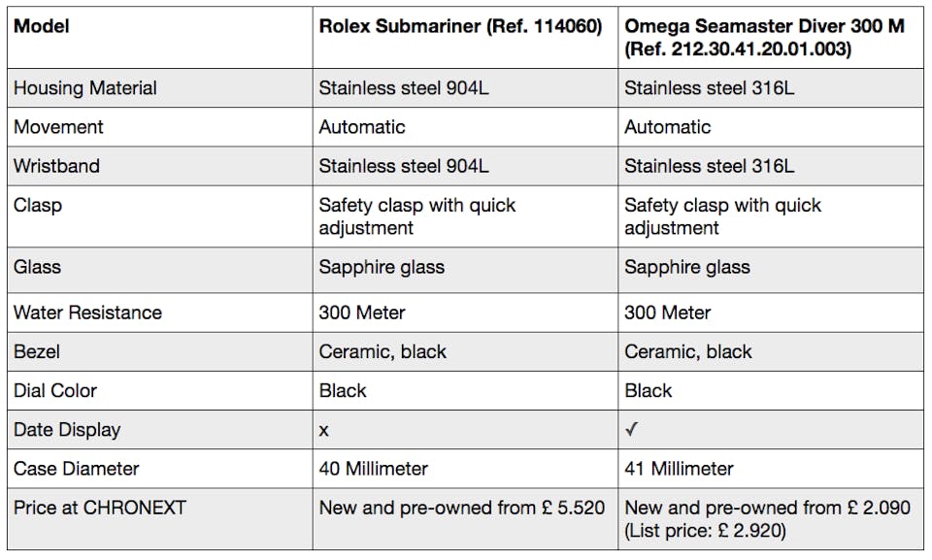Viewport: 932px width, 560px height.
Task: Click the Rolex date display x mark
Action: point(324,430)
